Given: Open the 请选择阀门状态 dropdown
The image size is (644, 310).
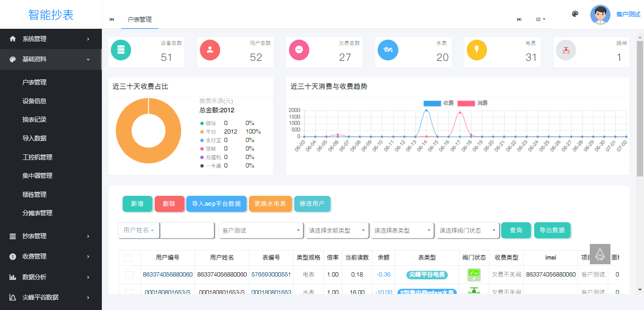Looking at the screenshot, I should coord(467,231).
